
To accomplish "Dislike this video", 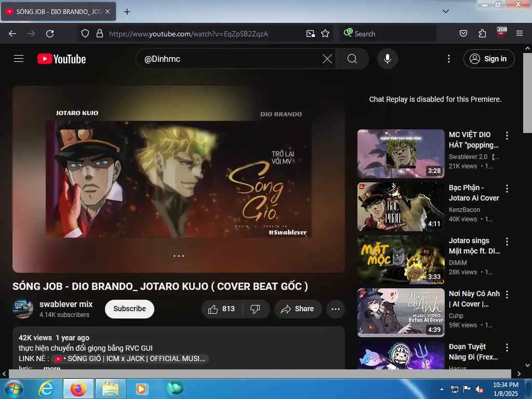I will 255,309.
